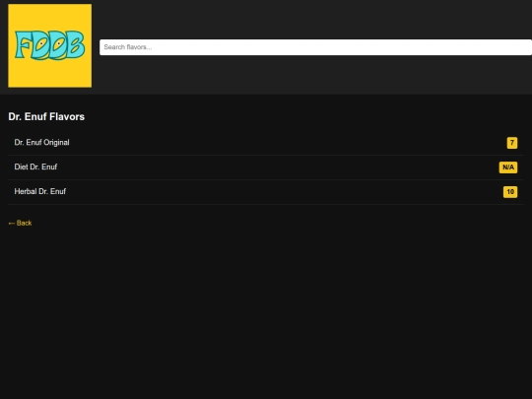
Task: Focus the Search flavors input field
Action: coord(315,47)
